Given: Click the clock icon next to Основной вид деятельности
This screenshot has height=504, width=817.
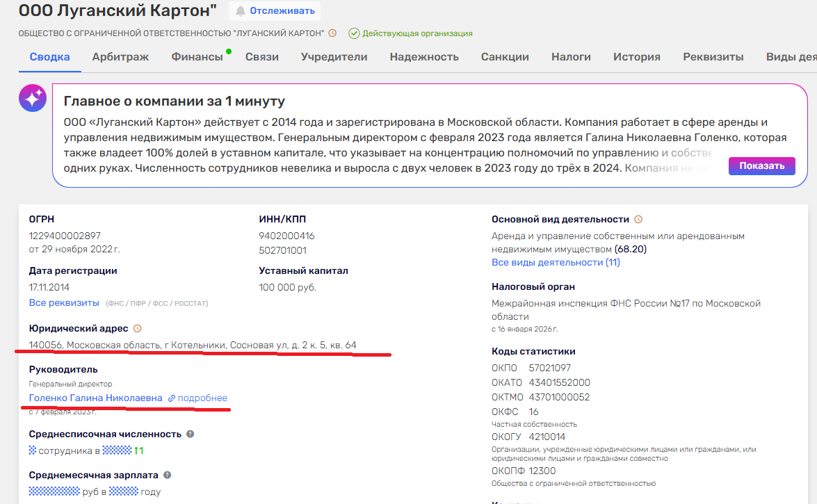Looking at the screenshot, I should [x=638, y=219].
